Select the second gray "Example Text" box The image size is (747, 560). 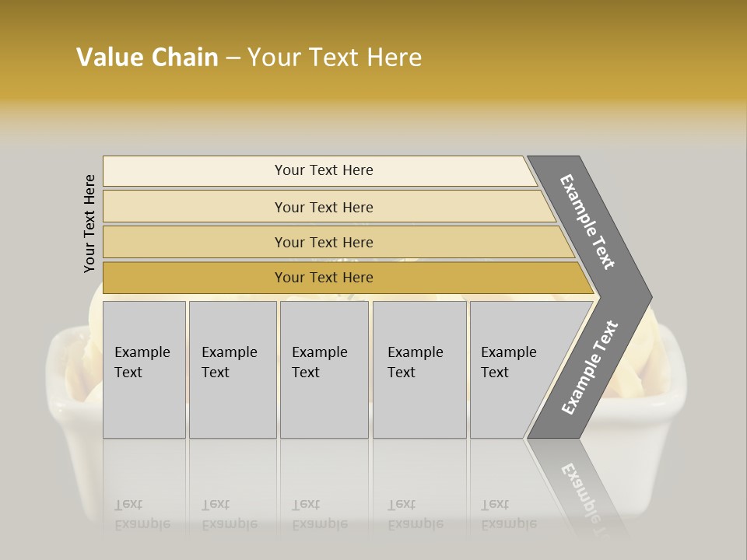(232, 369)
